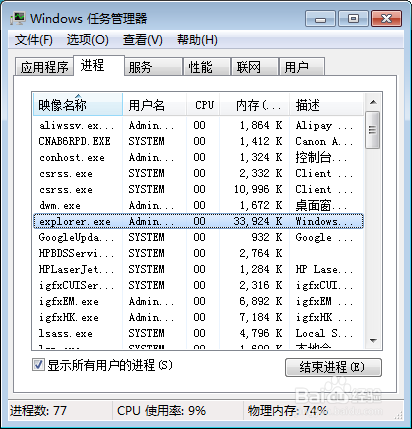The image size is (412, 429).
Task: Switch to the 用户 tab
Action: [x=302, y=67]
